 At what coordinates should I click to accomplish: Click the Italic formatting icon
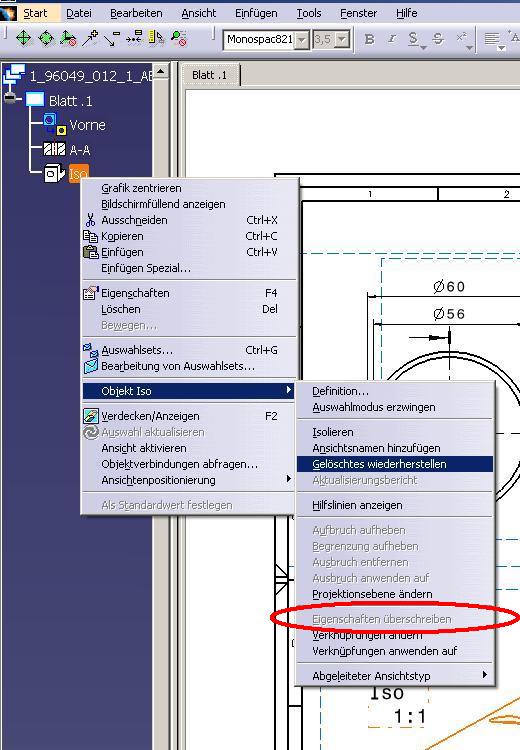[392, 39]
